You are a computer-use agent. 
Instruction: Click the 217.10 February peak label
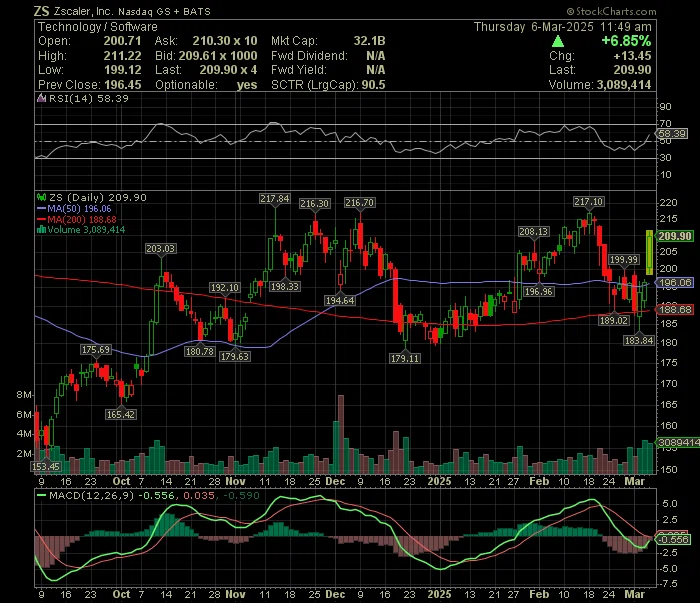coord(589,202)
